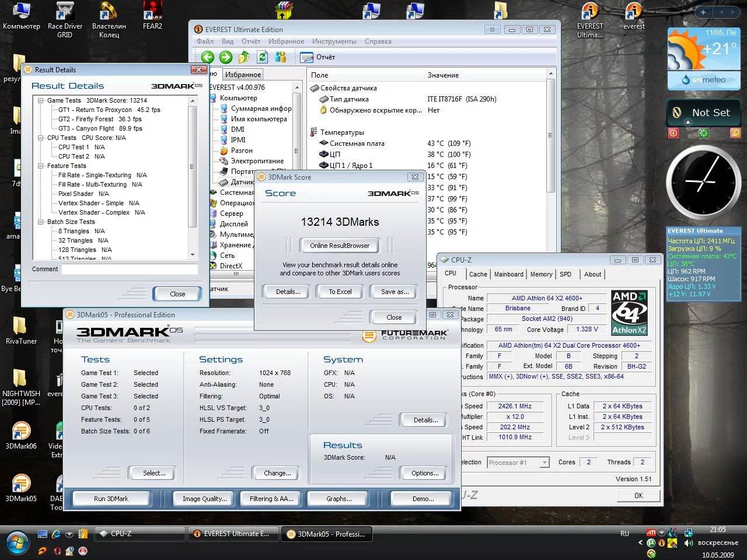Collapse the Batch Size Tests node

point(41,222)
